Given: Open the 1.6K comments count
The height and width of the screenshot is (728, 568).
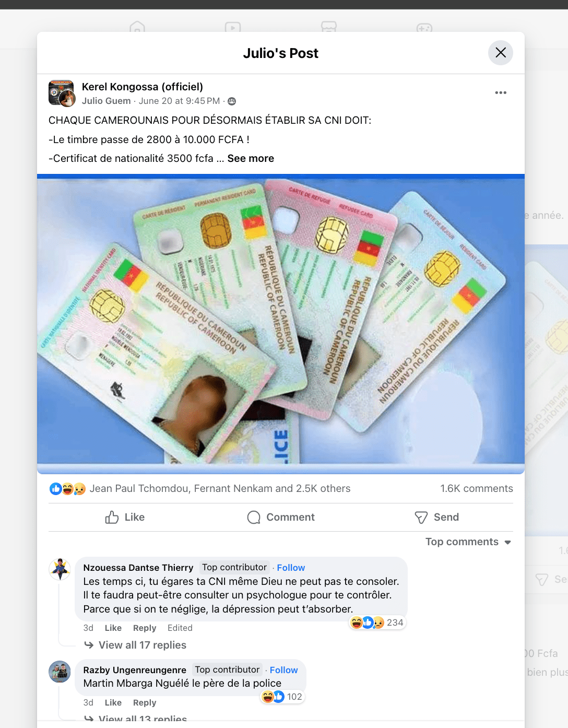Looking at the screenshot, I should (x=476, y=488).
